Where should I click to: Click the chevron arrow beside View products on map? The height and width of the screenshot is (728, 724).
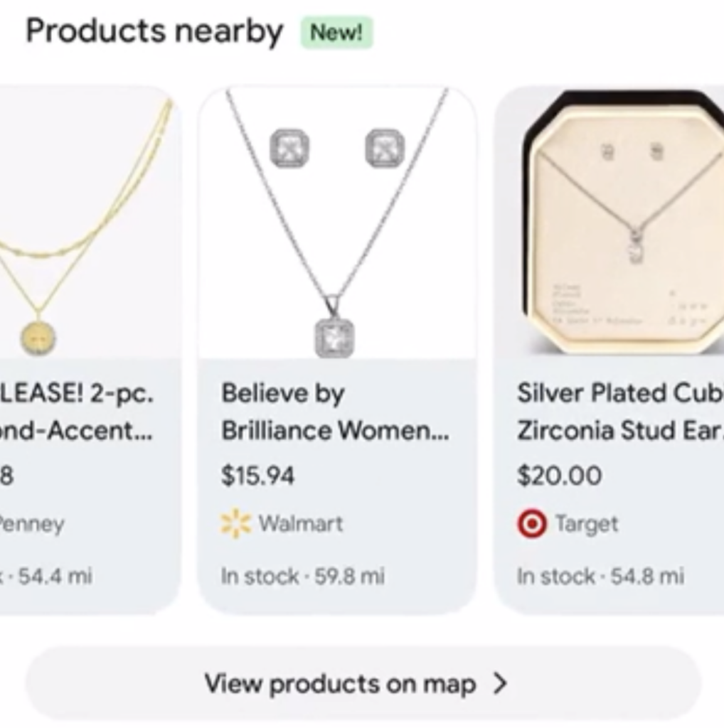pyautogui.click(x=501, y=684)
